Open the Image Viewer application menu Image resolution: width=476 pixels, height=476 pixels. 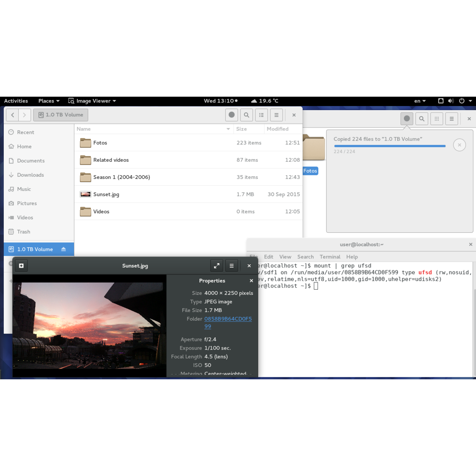coord(92,101)
